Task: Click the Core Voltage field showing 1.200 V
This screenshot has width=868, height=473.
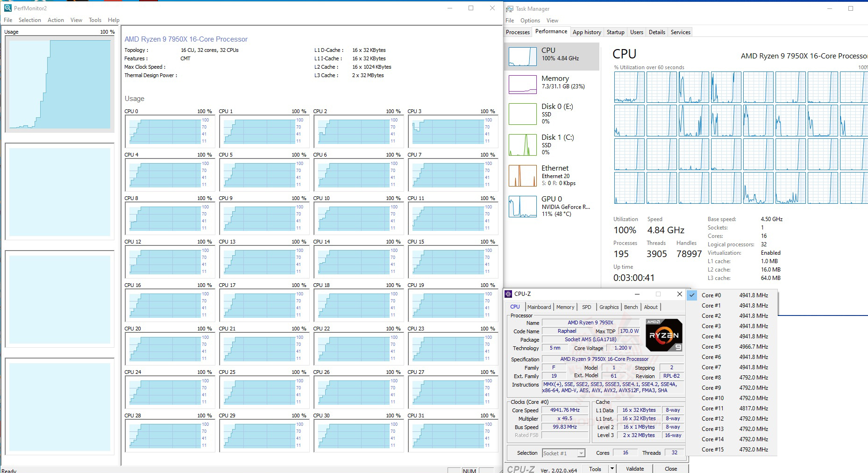Action: (x=623, y=348)
